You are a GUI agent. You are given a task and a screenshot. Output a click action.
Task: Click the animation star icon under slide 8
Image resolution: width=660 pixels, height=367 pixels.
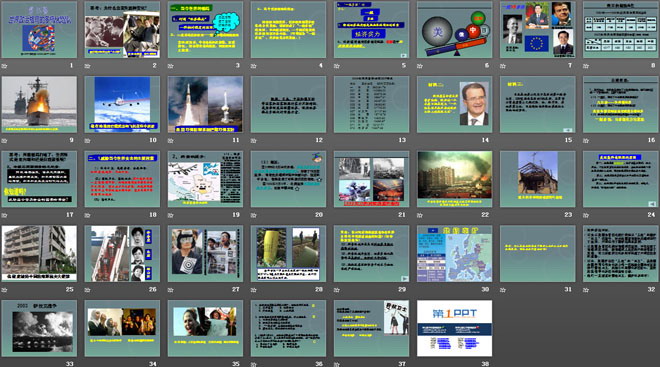click(x=586, y=66)
